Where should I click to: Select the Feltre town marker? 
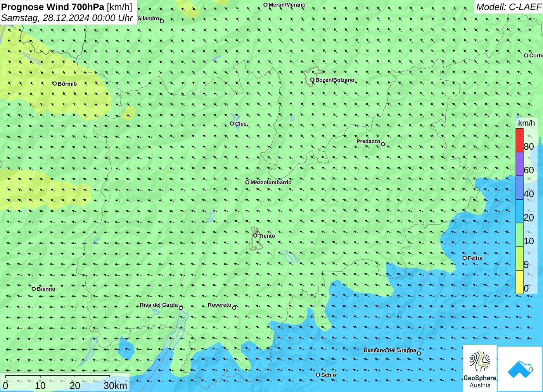[465, 257]
